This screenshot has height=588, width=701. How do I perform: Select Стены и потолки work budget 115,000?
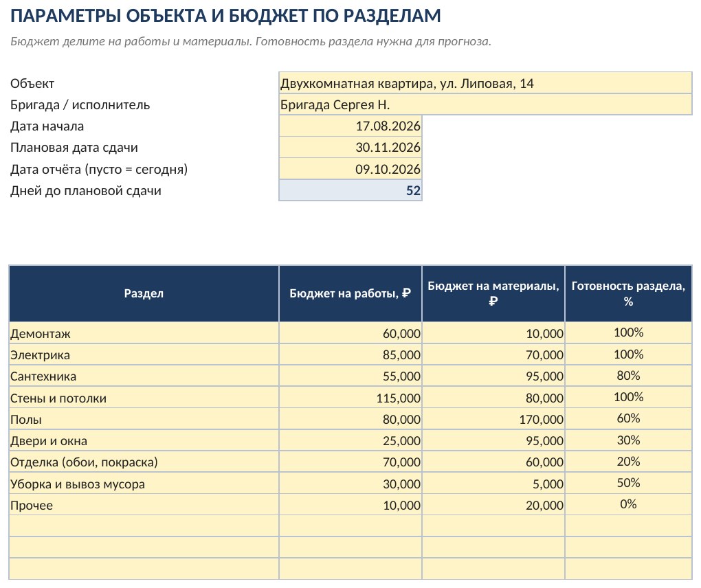[350, 398]
